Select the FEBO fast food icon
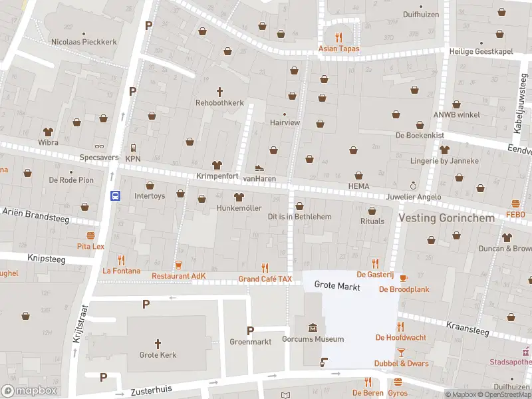The image size is (532, 399). point(515,203)
